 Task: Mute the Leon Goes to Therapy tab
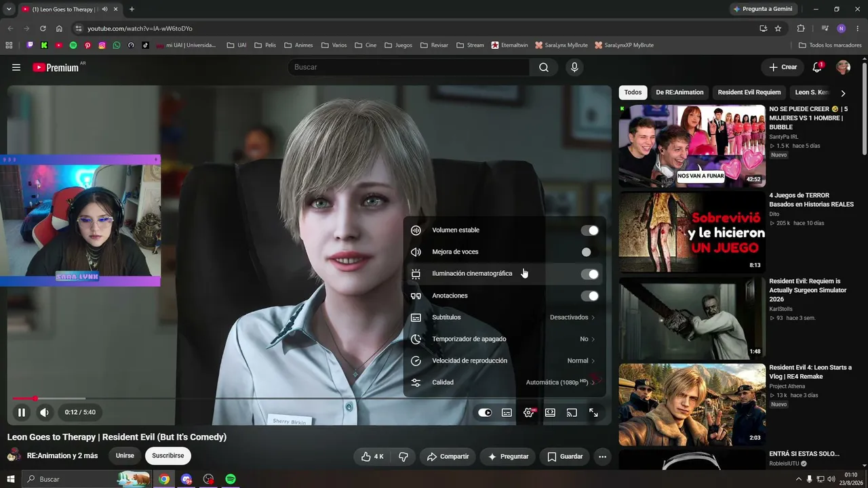(x=104, y=9)
